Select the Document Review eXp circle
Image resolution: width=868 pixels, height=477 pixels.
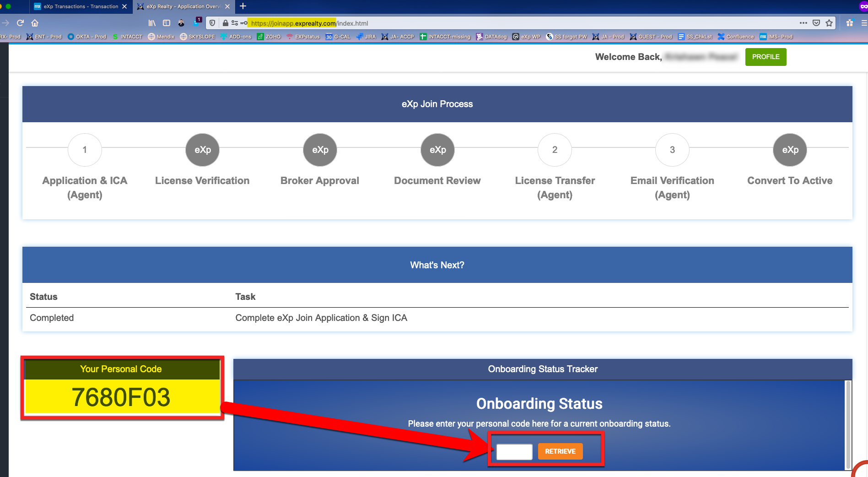click(x=437, y=150)
